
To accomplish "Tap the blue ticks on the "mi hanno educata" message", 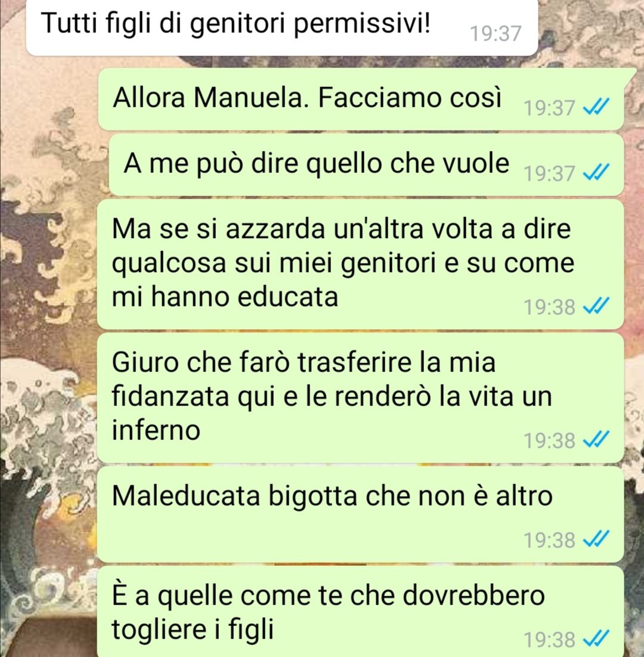I will coord(596,306).
